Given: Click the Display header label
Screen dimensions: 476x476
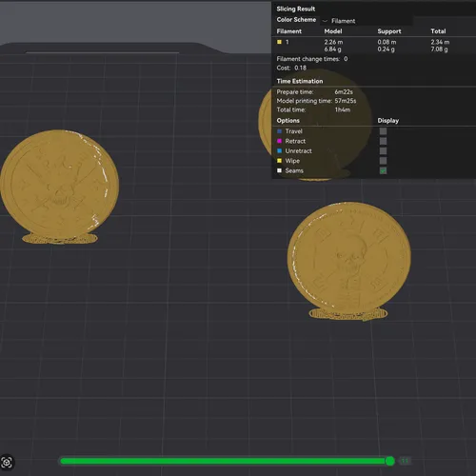Looking at the screenshot, I should 388,121.
